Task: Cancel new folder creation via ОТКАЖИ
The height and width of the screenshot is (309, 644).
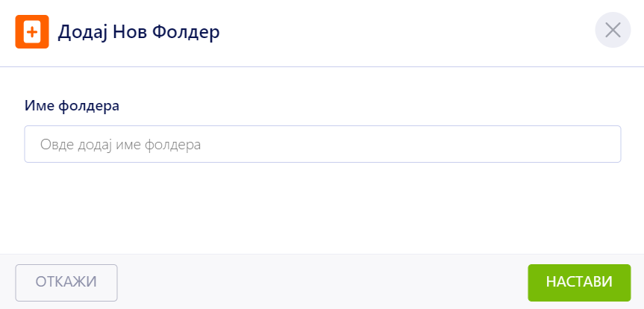Action: (x=66, y=282)
